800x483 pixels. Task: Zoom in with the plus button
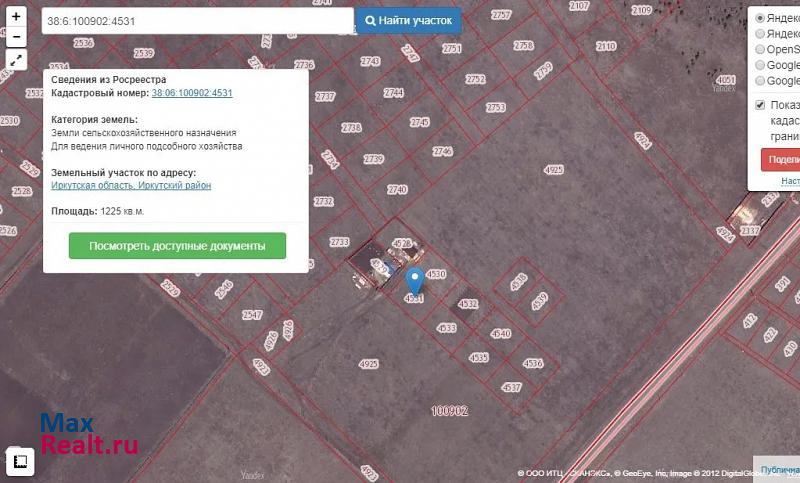[x=16, y=17]
